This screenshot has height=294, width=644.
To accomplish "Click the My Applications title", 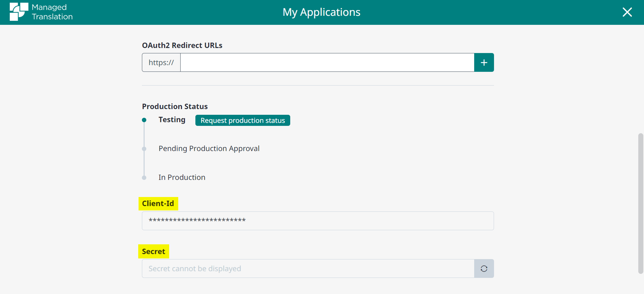I will coord(321,12).
